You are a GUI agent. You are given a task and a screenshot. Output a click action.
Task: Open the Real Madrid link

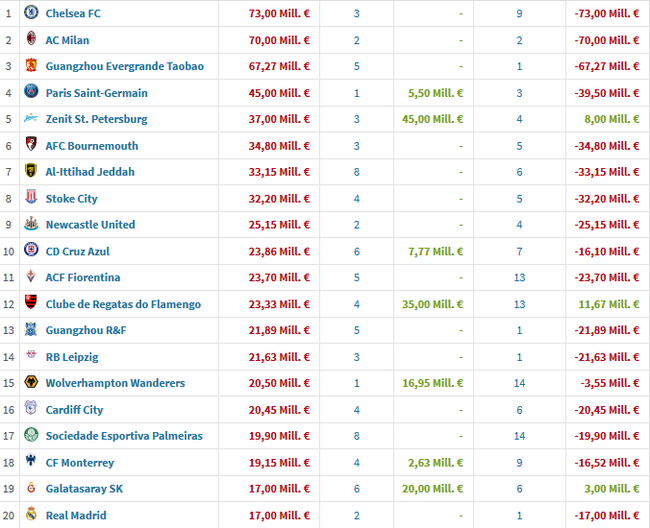(76, 516)
